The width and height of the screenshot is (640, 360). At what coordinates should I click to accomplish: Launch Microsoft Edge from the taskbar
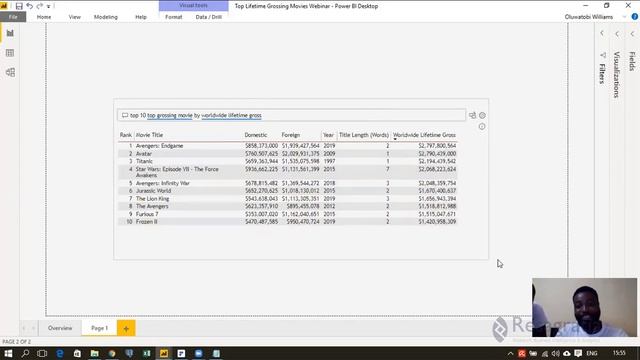[60, 353]
